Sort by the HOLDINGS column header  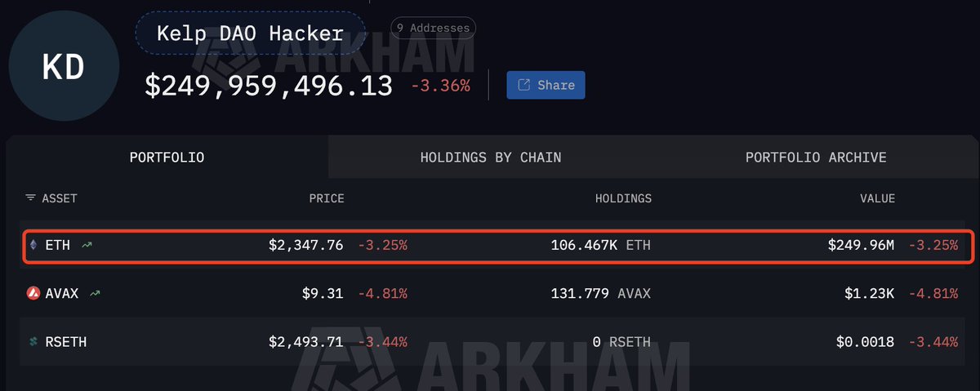click(x=623, y=198)
